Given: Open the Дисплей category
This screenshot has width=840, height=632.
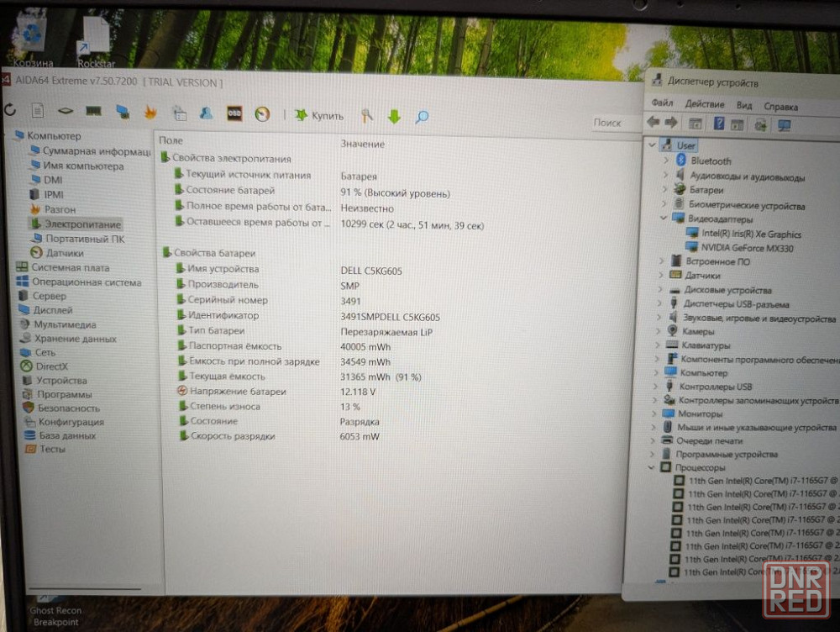Looking at the screenshot, I should click(45, 310).
